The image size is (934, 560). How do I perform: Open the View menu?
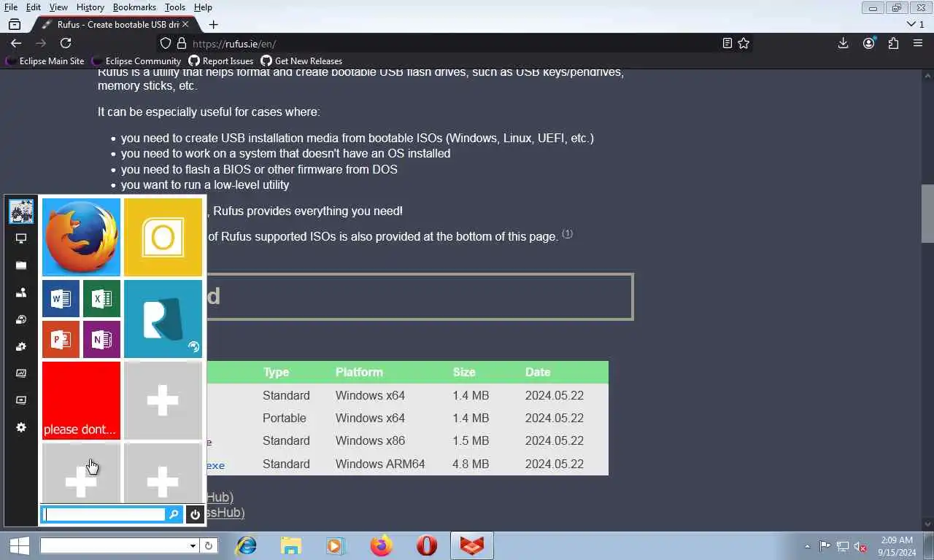[x=58, y=7]
